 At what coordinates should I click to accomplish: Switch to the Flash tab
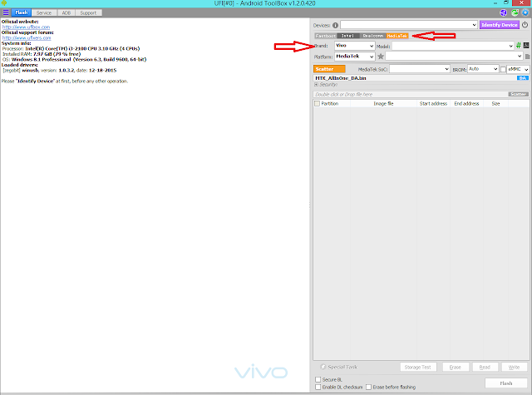21,12
